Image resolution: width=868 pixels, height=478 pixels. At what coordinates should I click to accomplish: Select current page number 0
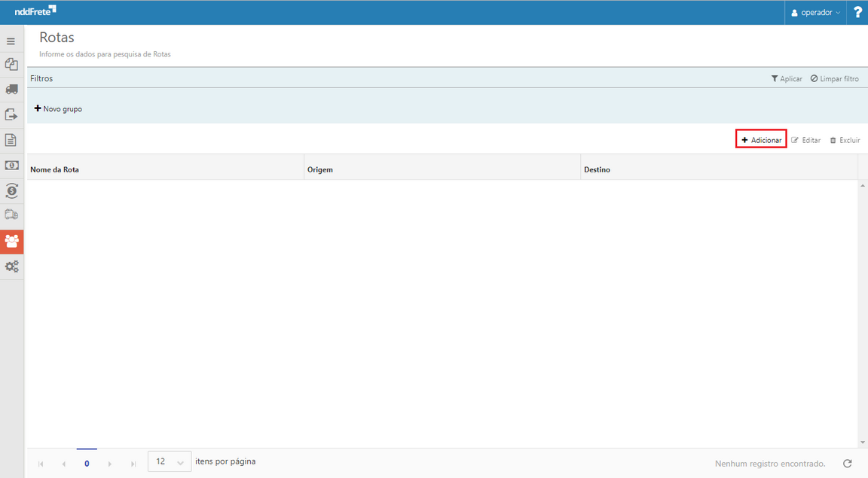[x=87, y=464]
